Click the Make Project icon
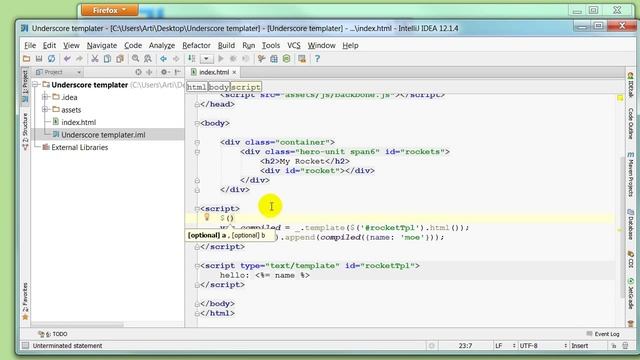Image resolution: width=640 pixels, height=360 pixels. (x=191, y=59)
